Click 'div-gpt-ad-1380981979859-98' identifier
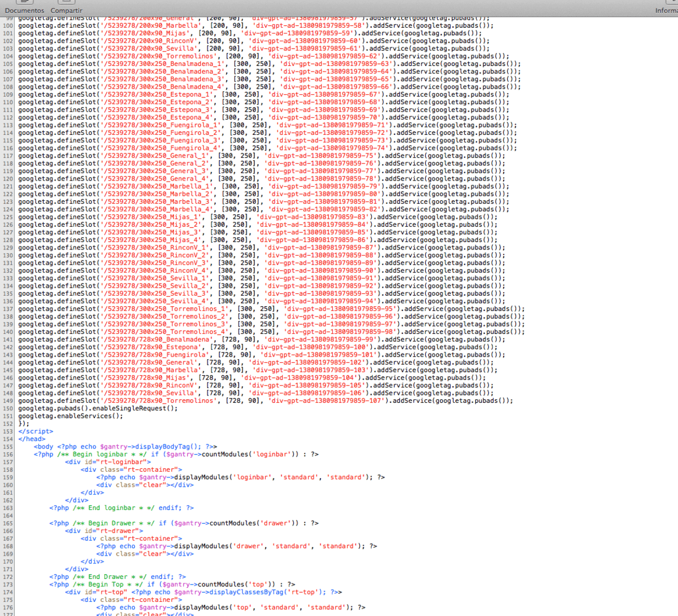 pos(340,332)
